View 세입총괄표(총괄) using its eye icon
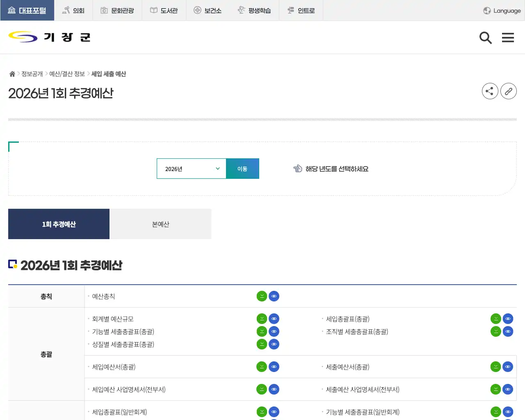Viewport: 525px width, 420px height. point(508,318)
